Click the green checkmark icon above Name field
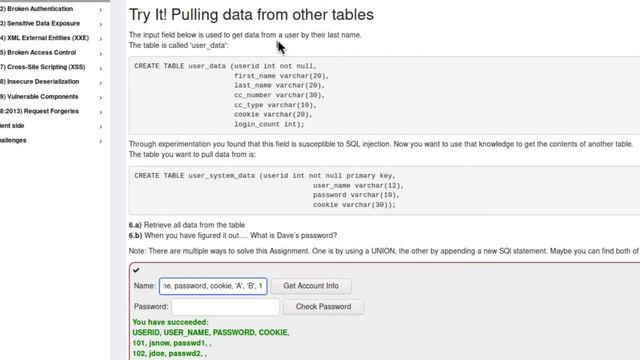Image resolution: width=640 pixels, height=360 pixels. [x=136, y=270]
